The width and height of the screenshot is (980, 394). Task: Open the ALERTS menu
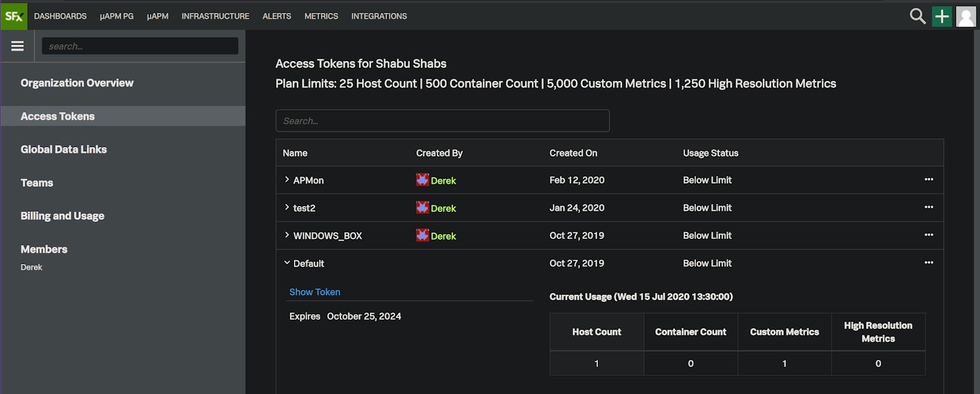[x=277, y=16]
